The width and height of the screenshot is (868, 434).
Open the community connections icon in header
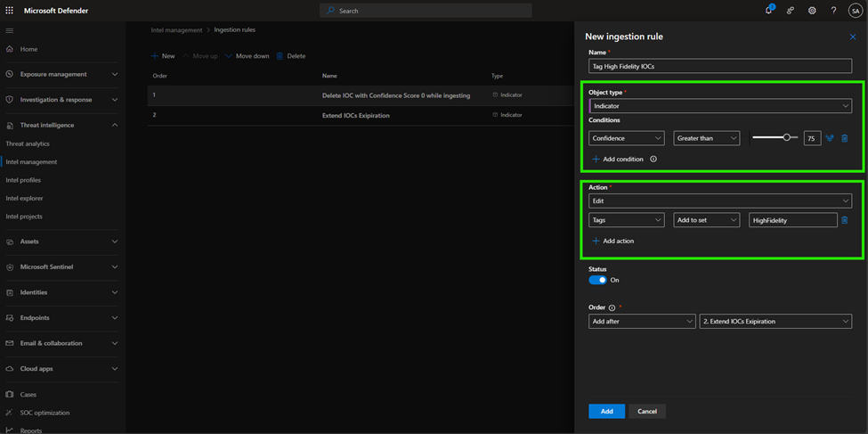coord(791,11)
